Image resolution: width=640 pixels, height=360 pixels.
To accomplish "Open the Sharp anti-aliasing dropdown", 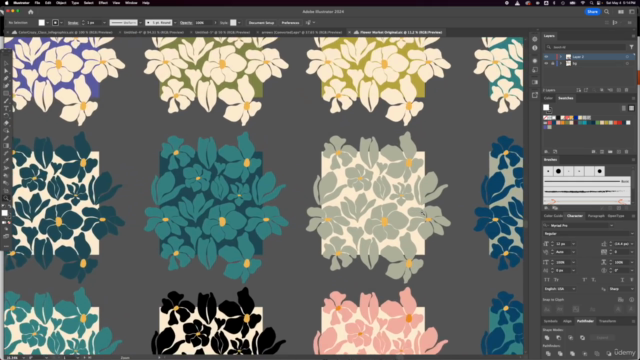I will click(x=631, y=289).
